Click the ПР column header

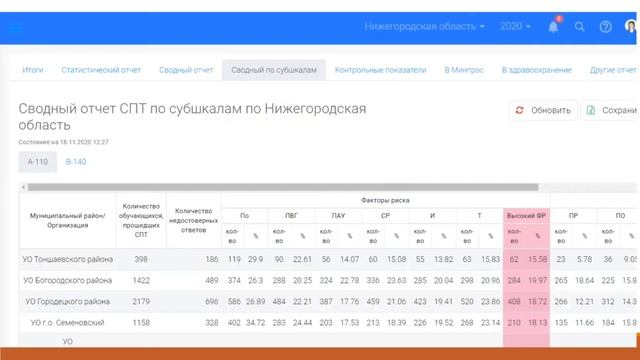point(573,216)
